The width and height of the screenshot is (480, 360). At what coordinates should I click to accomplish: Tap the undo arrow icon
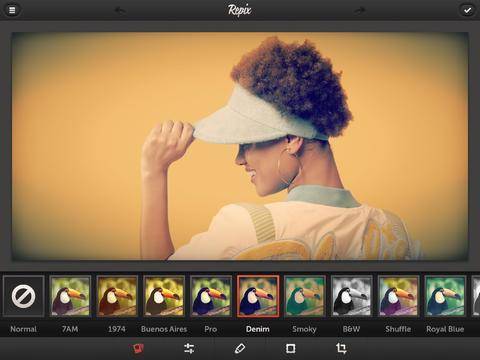click(x=120, y=10)
